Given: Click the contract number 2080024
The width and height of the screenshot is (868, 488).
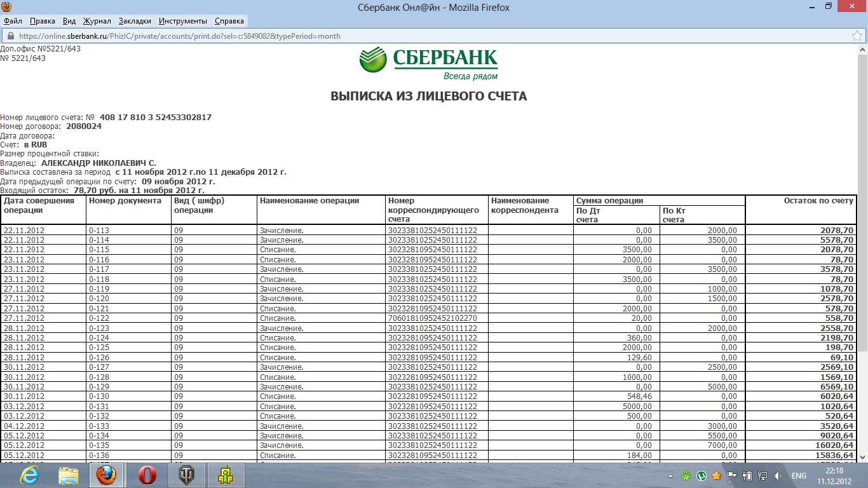Looking at the screenshot, I should coord(84,126).
